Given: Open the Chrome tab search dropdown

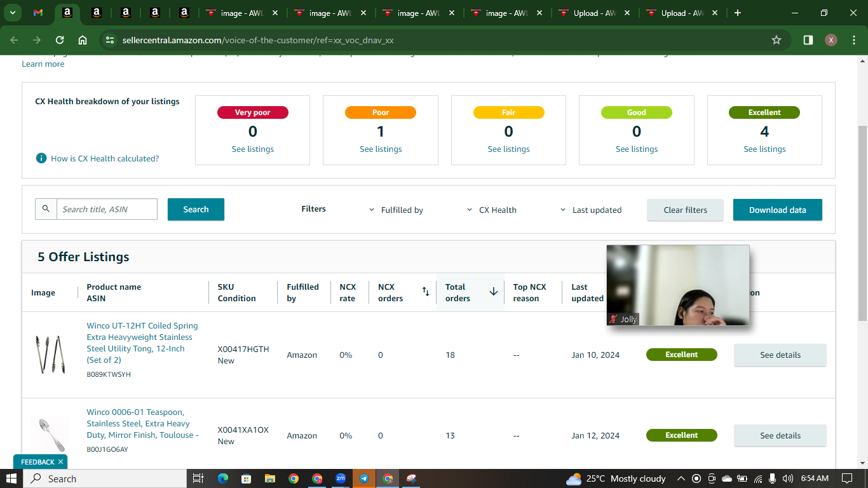Looking at the screenshot, I should coord(13,13).
